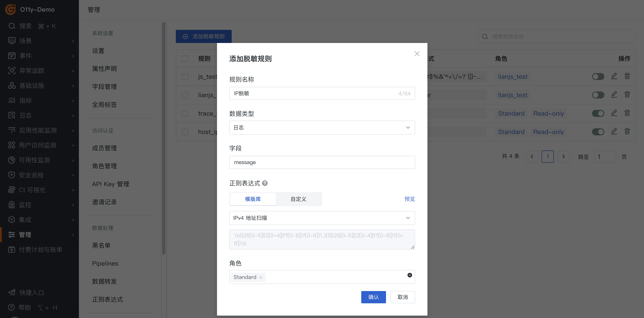Clear all roles with the circled X icon

click(409, 275)
